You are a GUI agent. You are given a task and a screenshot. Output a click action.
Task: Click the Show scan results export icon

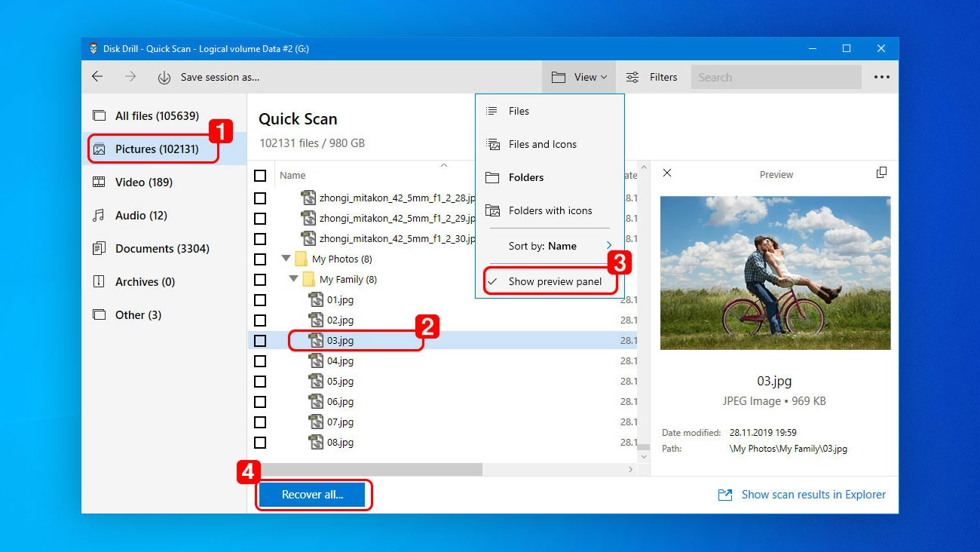[x=724, y=495]
